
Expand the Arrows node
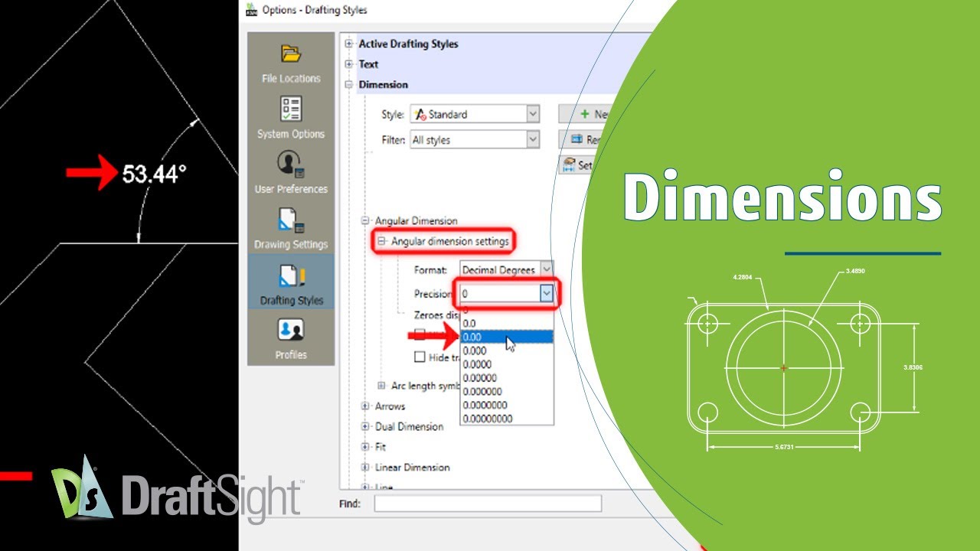366,406
